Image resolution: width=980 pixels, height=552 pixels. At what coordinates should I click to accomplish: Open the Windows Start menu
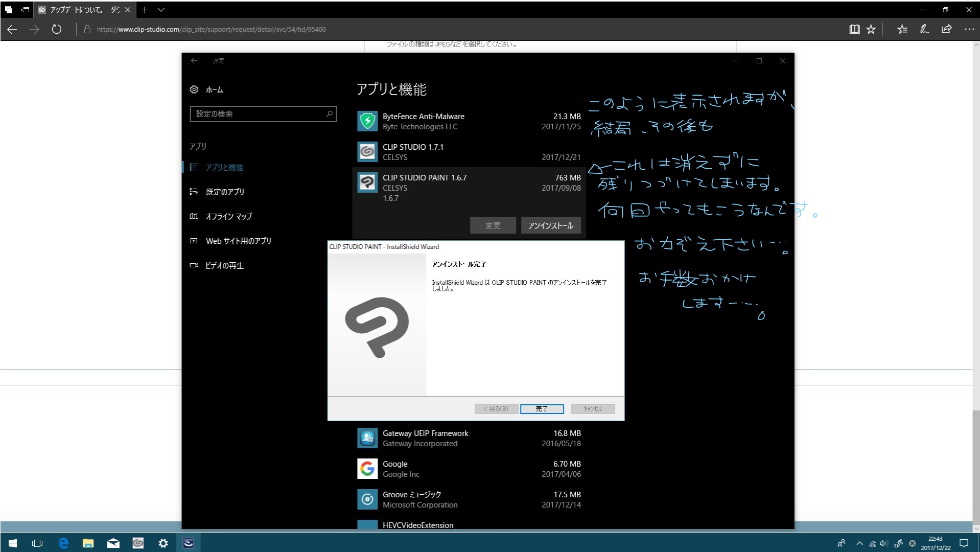point(13,543)
